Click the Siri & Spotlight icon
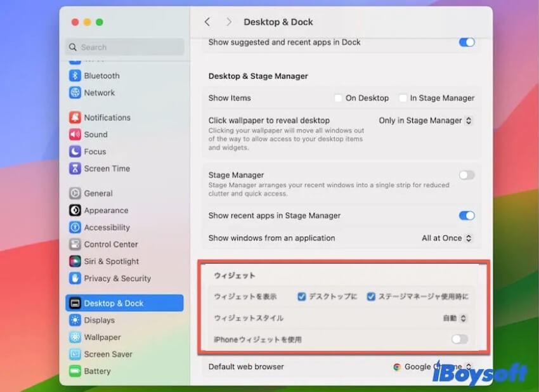The width and height of the screenshot is (539, 392). coord(75,261)
